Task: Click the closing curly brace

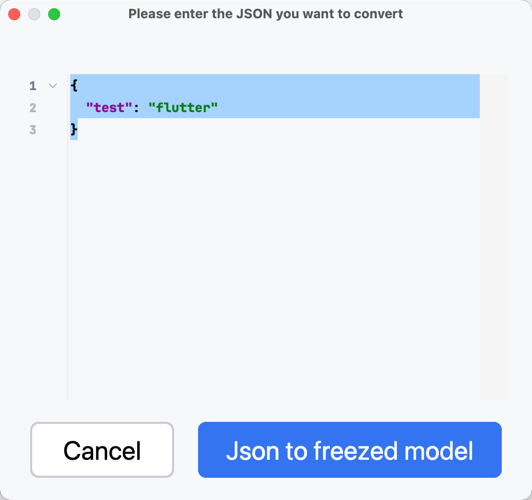Action: 74,130
